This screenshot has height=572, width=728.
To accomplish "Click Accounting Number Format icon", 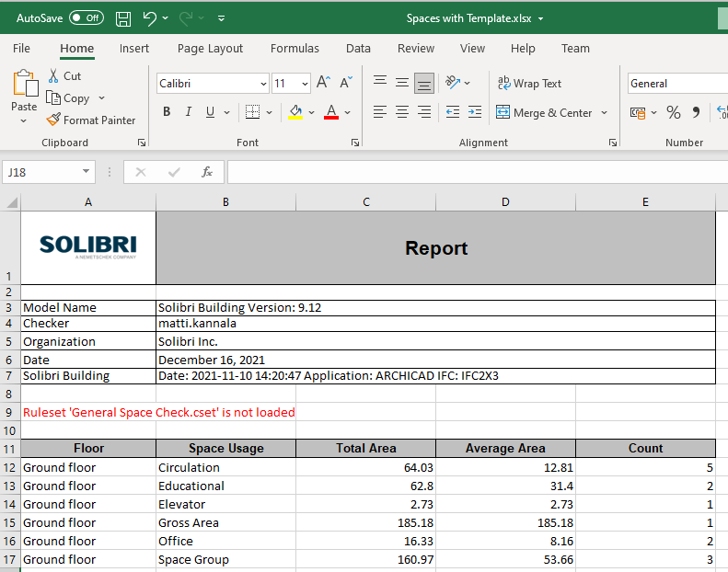I will tap(639, 113).
